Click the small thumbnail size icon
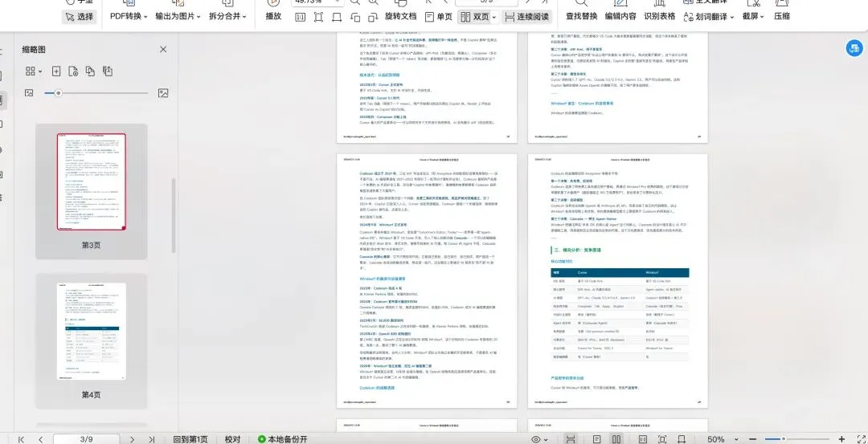 click(29, 93)
